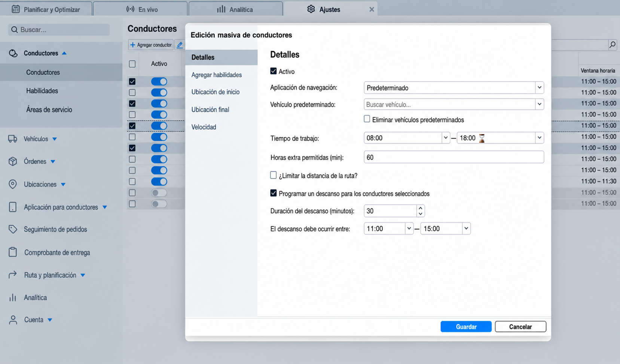Viewport: 620px width, 364px height.
Task: Uncheck Programar un descanso para los conductores
Action: 274,193
